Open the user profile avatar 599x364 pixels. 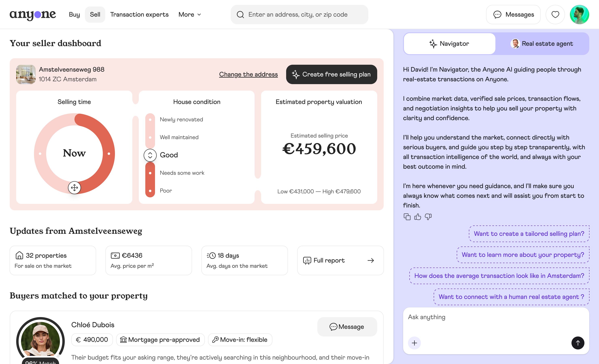[579, 15]
